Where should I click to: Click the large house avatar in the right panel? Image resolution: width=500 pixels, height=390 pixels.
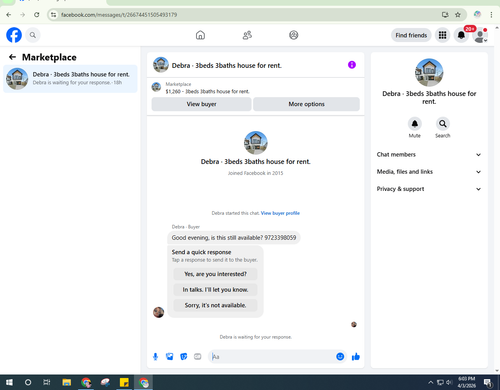point(429,72)
